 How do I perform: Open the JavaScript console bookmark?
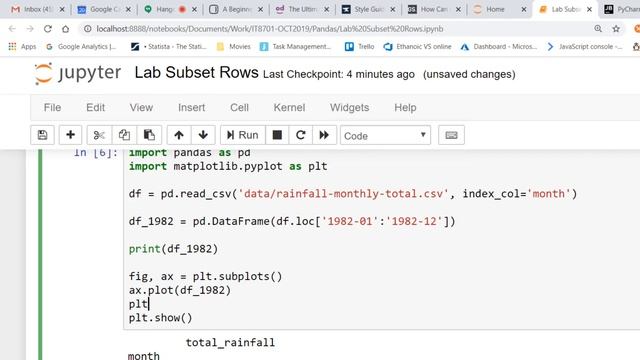[x=584, y=47]
